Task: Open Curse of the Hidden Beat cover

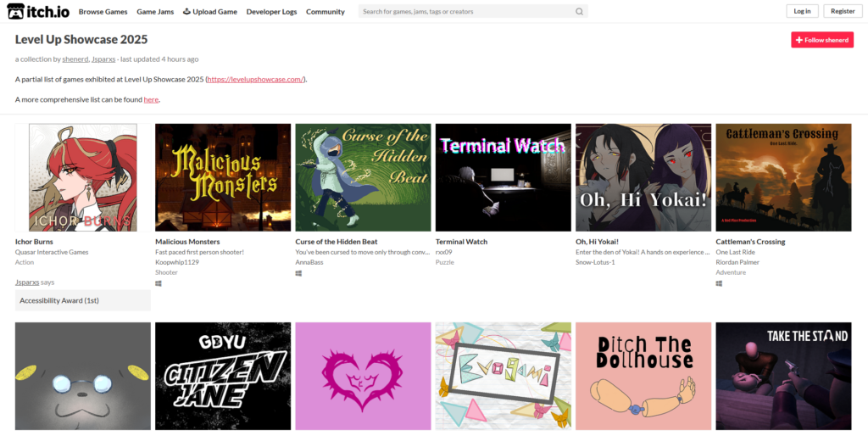Action: (363, 177)
